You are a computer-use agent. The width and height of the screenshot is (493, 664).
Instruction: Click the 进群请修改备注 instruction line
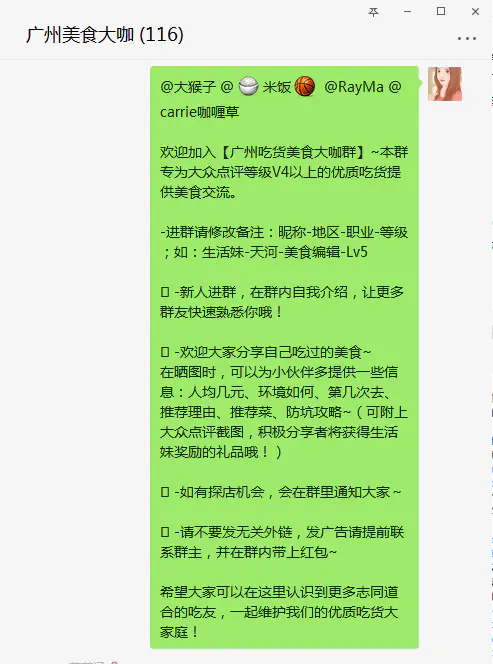(283, 242)
